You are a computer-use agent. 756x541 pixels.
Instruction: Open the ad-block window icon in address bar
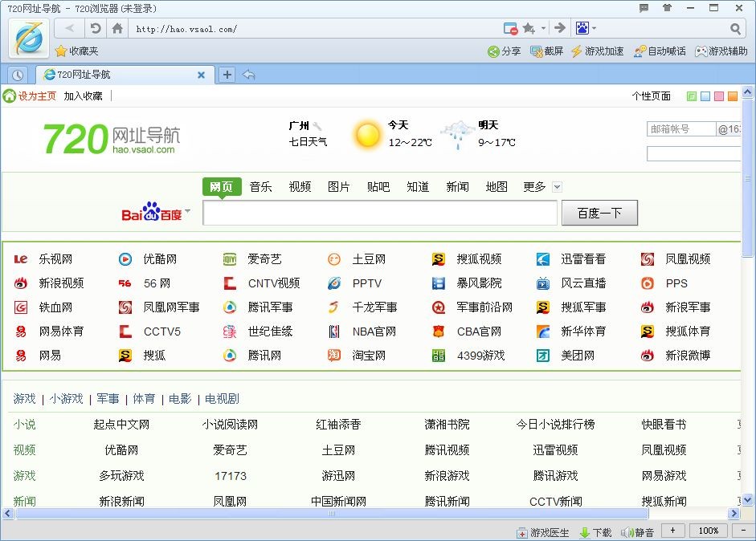point(510,28)
